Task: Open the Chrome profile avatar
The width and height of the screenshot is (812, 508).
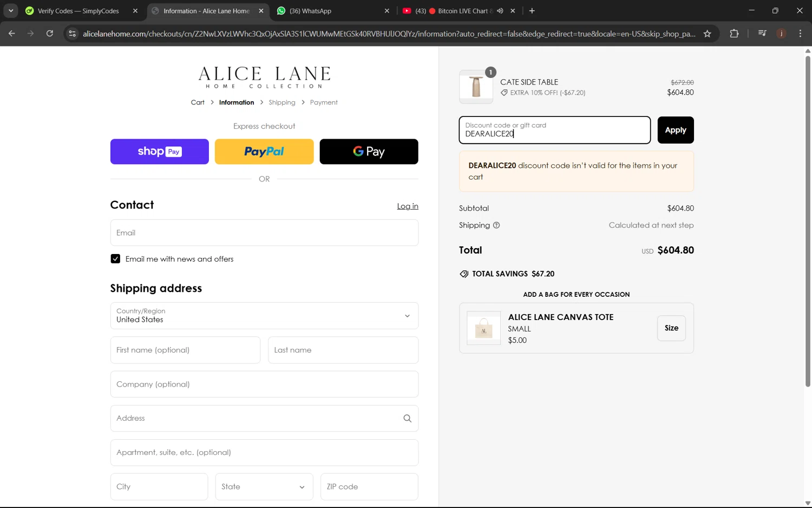Action: coord(781,34)
